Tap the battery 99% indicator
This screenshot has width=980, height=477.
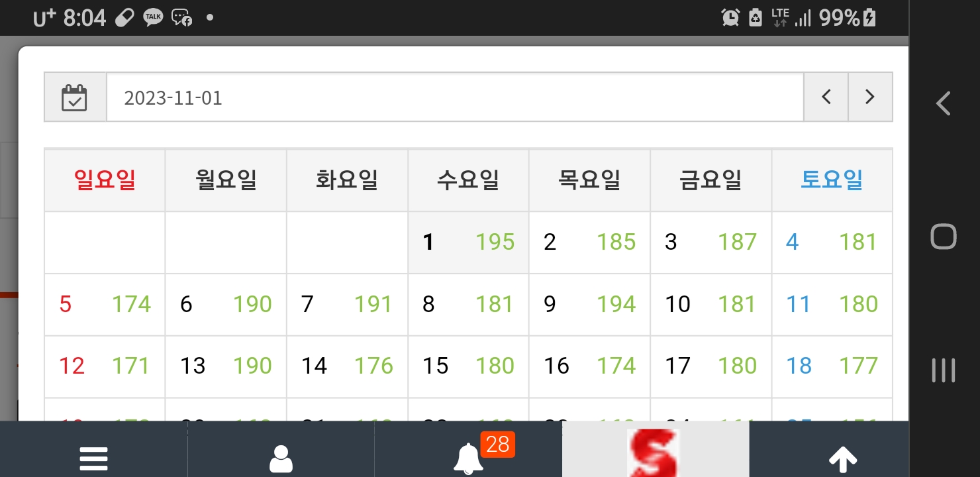(848, 18)
